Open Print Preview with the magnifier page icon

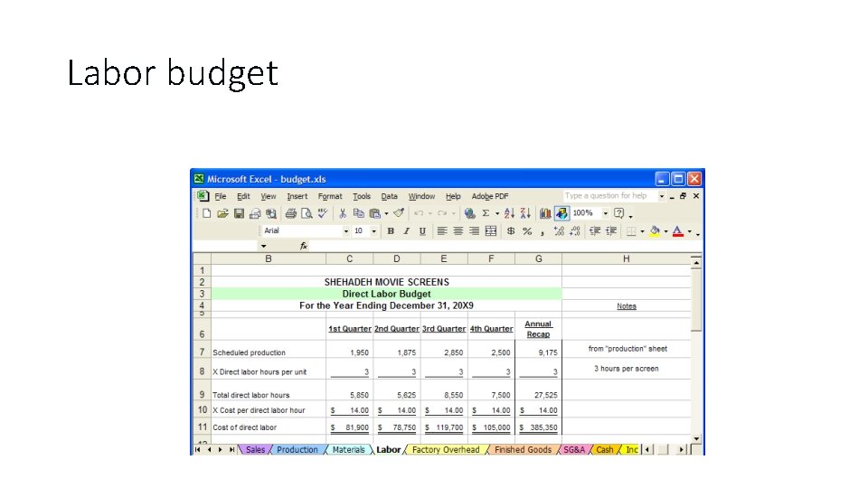tap(307, 213)
